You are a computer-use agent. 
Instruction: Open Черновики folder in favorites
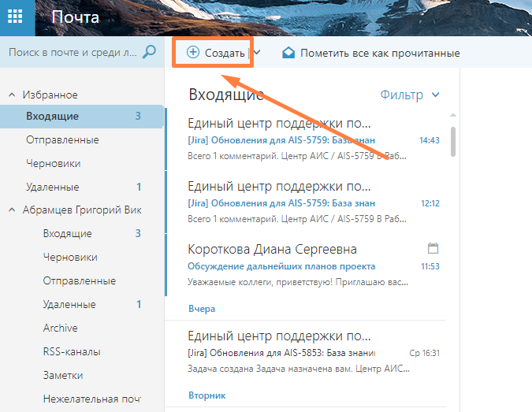pos(54,163)
